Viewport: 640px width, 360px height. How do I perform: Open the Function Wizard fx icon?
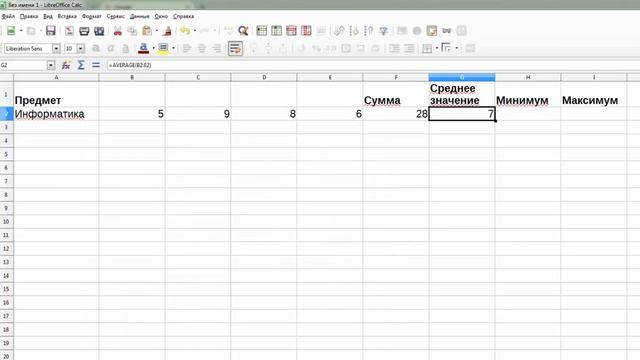click(x=66, y=65)
